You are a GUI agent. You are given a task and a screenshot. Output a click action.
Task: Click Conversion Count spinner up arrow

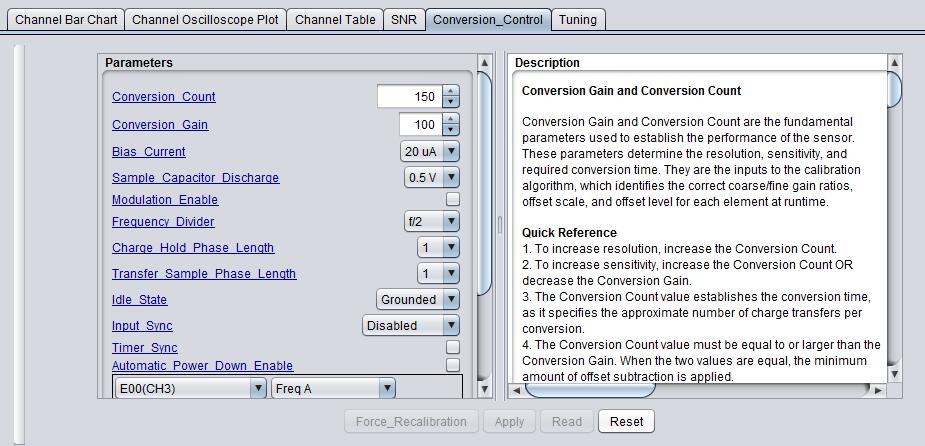451,92
